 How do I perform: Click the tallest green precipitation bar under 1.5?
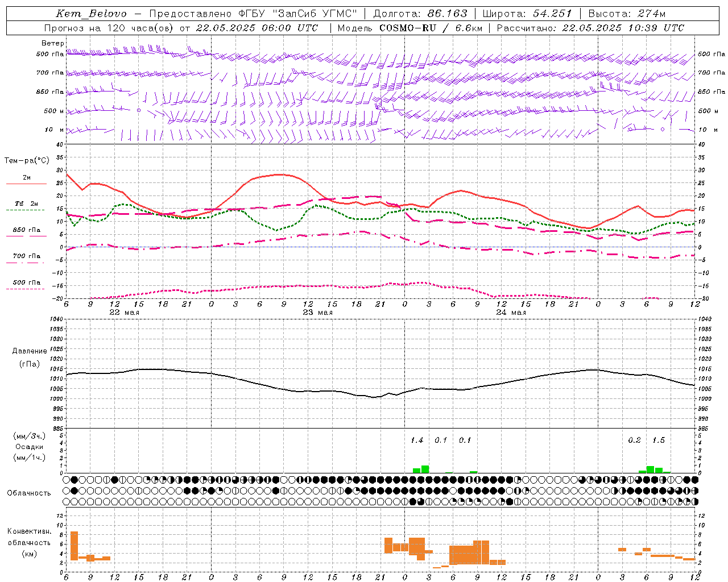651,469
